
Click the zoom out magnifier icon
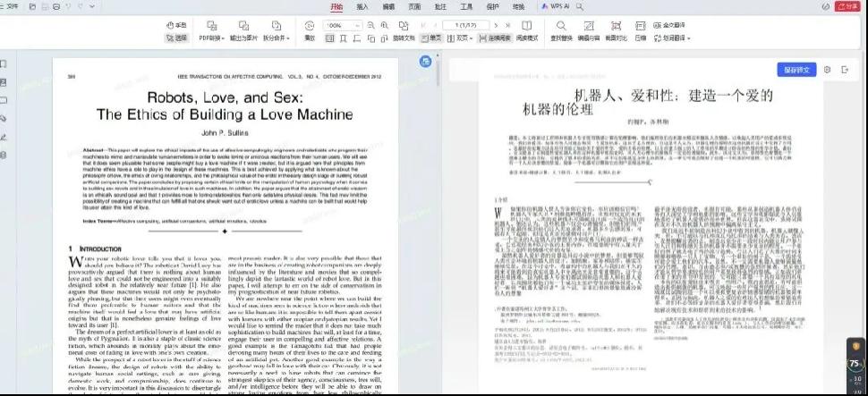[x=370, y=25]
